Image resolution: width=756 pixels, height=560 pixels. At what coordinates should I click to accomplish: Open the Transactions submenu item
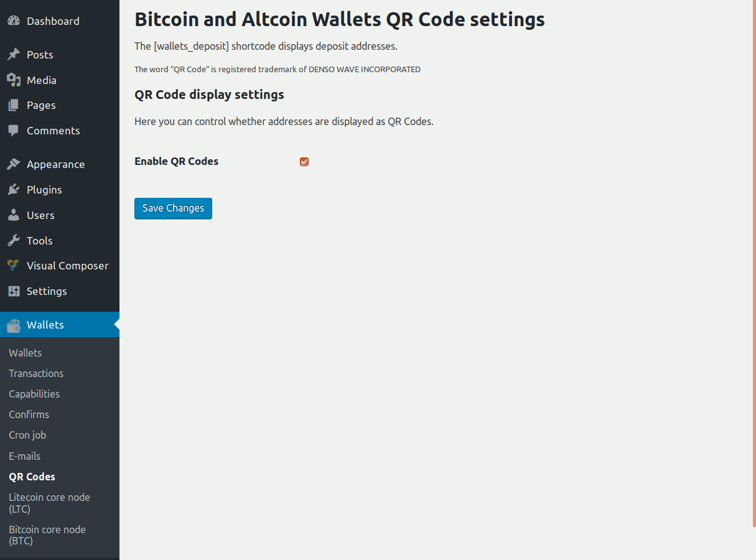tap(36, 373)
